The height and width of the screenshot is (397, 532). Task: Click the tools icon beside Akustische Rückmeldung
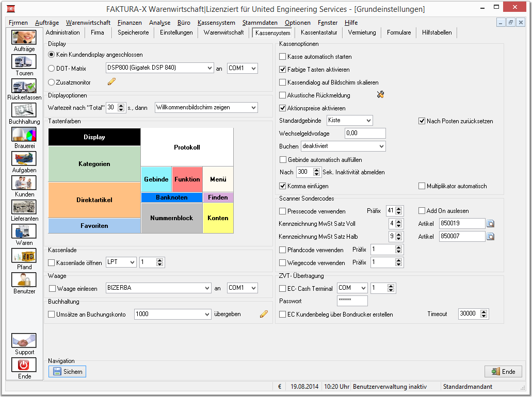(x=381, y=95)
